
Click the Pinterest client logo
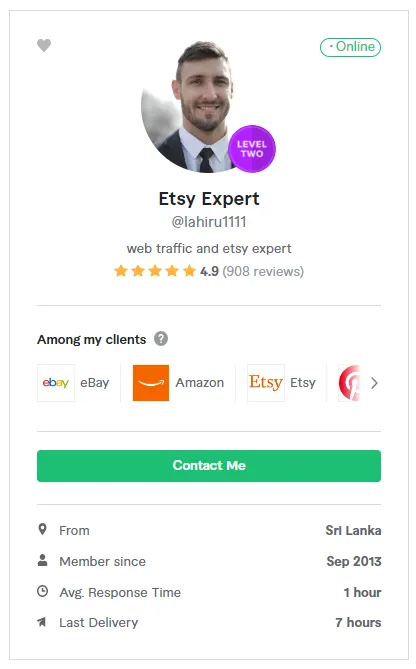349,383
